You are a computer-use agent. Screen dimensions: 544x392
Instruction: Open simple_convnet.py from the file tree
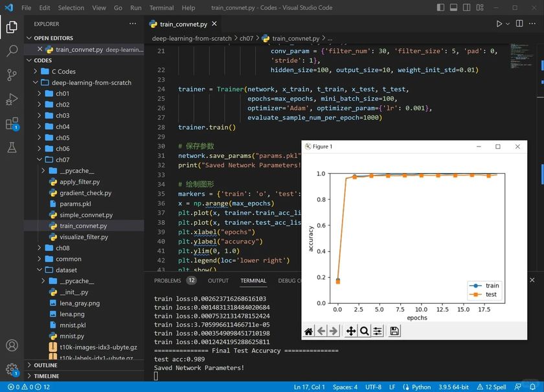tap(85, 215)
